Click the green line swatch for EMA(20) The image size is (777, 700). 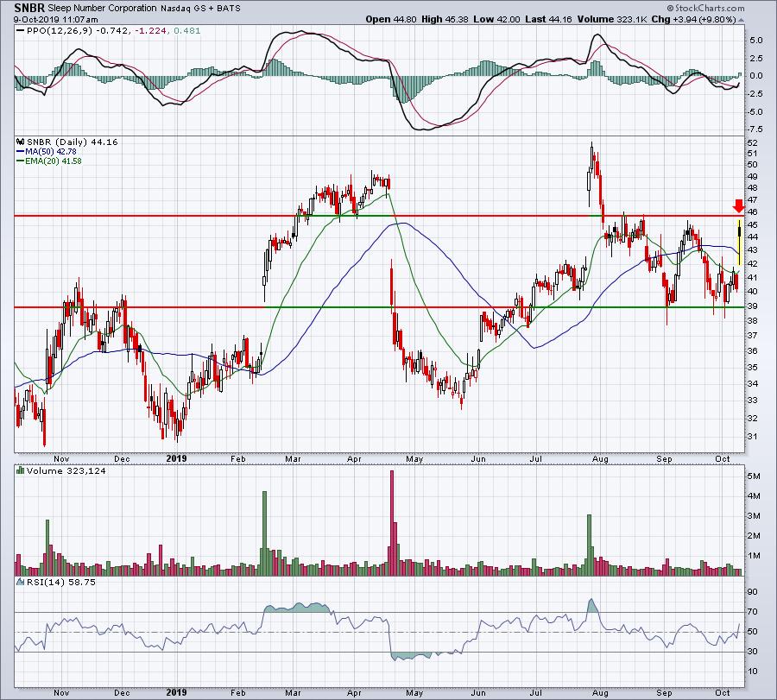pos(21,161)
